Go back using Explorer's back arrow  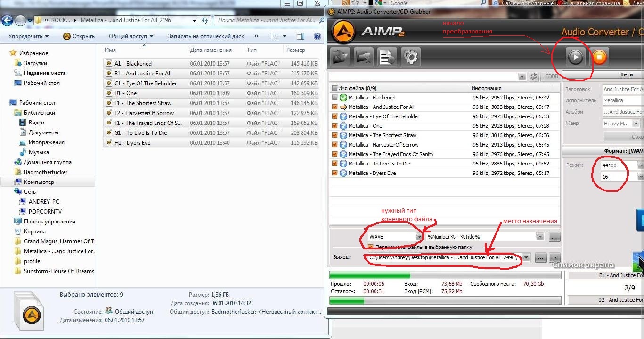click(x=8, y=20)
